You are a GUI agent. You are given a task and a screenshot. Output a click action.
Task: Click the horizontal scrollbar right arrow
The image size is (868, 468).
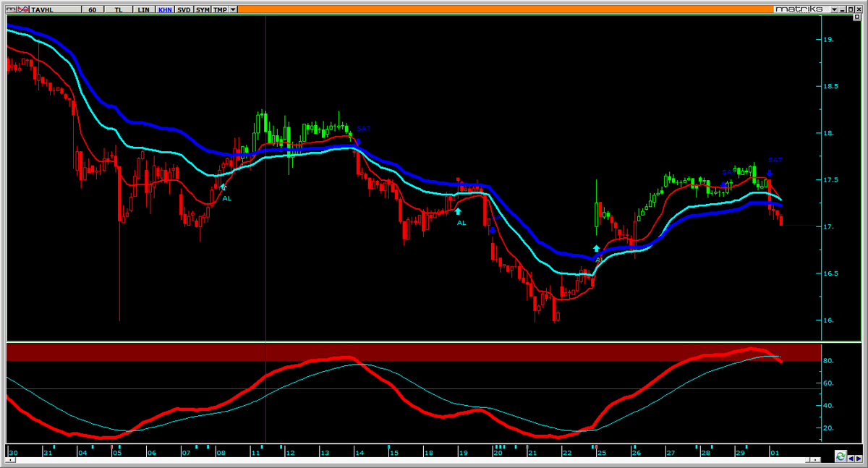click(815, 460)
